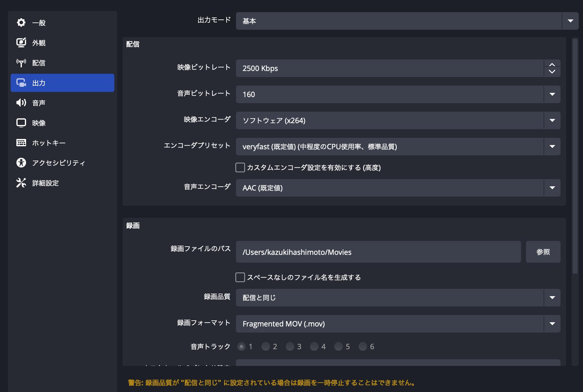Click the 映像ビットレート label

[x=204, y=67]
